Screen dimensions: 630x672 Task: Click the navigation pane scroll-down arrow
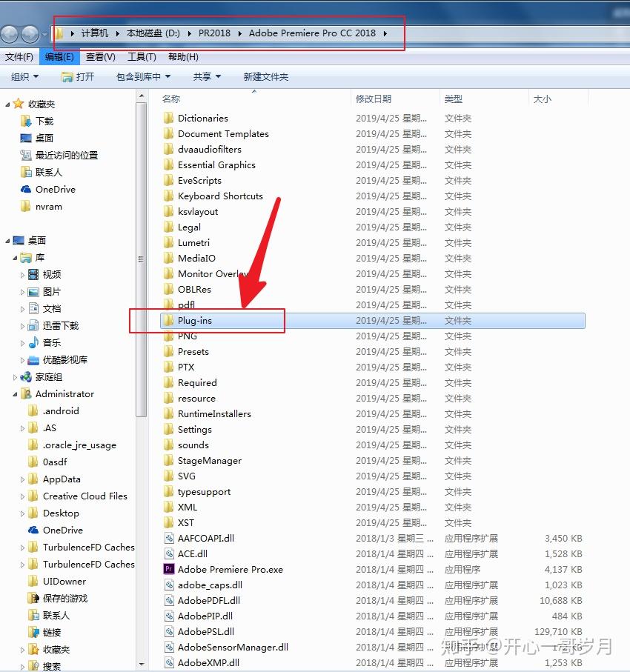(x=141, y=665)
